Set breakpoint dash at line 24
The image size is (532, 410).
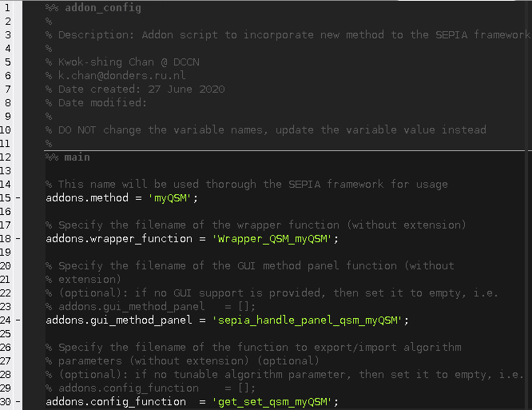pos(18,320)
